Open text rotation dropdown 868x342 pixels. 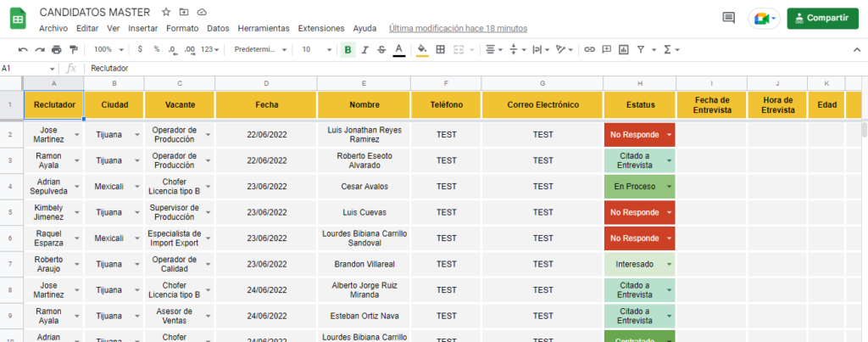[564, 50]
